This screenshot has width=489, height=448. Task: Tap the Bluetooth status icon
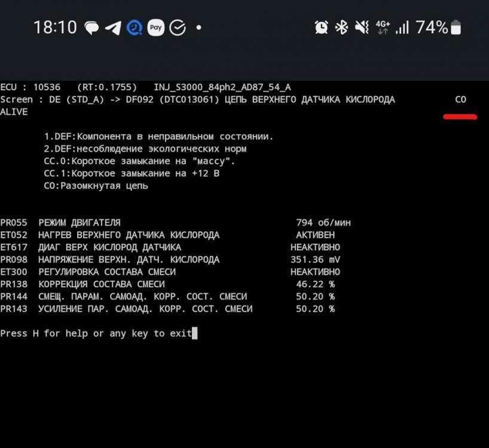coord(341,27)
